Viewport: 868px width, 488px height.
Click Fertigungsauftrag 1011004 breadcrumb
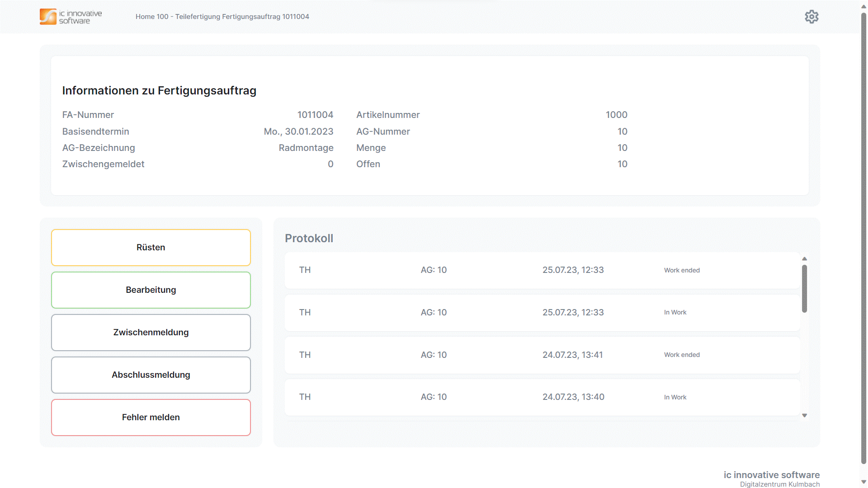[265, 17]
